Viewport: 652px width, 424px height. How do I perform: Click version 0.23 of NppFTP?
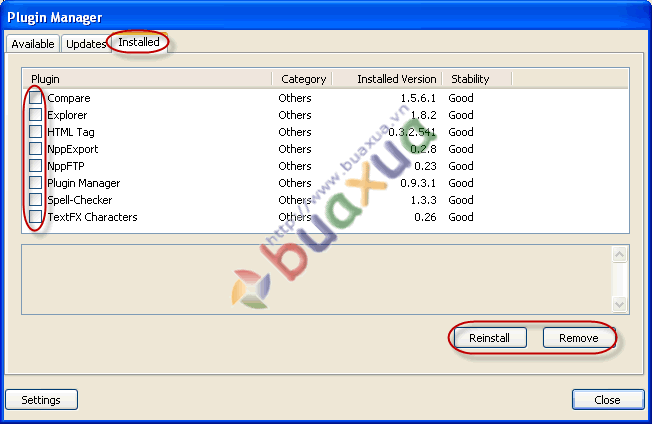[425, 166]
